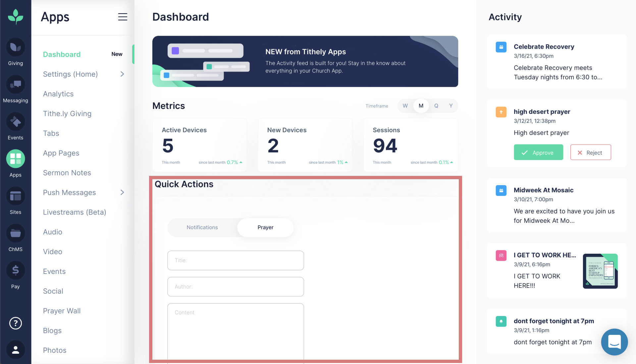Select the Weekly timeframe toggle

405,106
